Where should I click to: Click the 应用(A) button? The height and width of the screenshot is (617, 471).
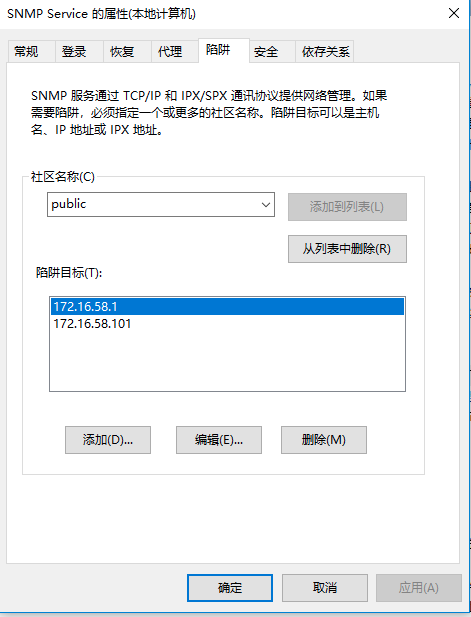click(x=419, y=587)
